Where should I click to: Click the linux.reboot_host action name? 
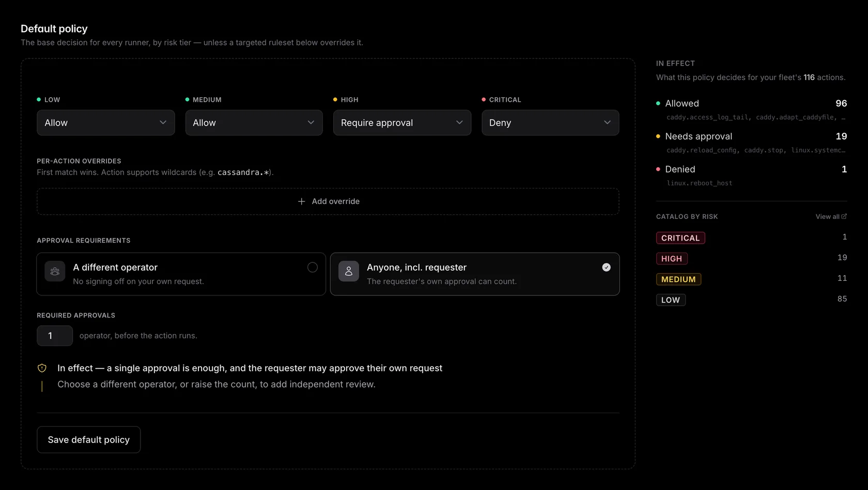tap(699, 183)
